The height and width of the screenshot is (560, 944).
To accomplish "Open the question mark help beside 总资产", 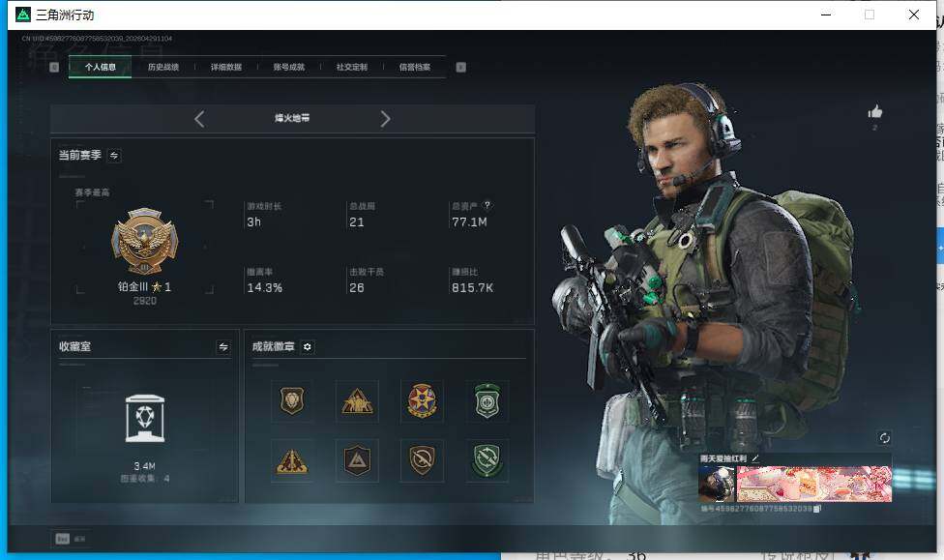I will click(x=487, y=205).
